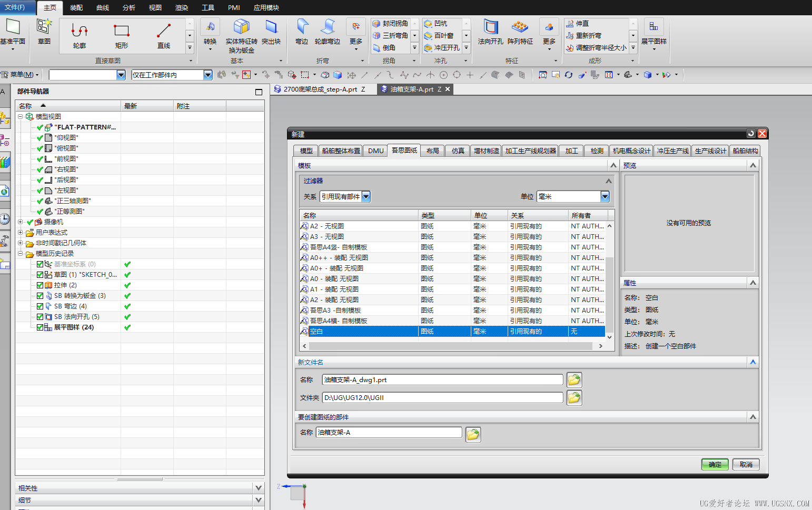Collapse the 过滤器 section
The width and height of the screenshot is (812, 510).
coord(609,181)
